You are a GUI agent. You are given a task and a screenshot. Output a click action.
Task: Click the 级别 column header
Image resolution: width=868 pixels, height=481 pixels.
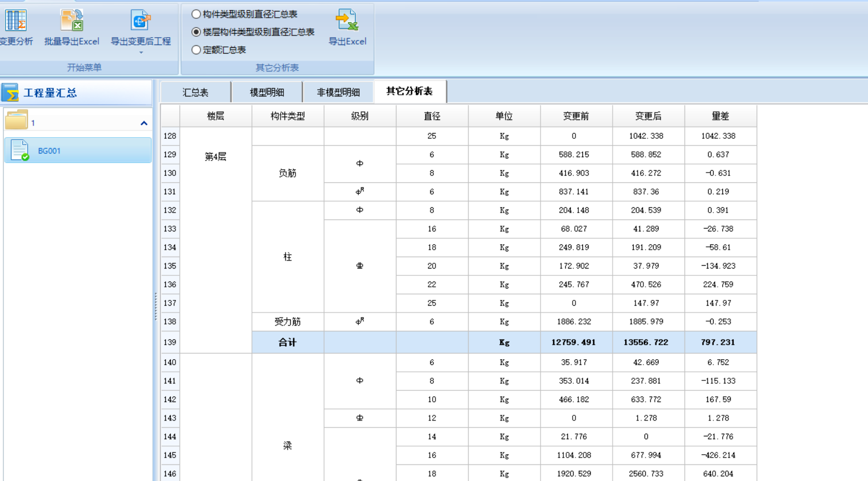360,116
